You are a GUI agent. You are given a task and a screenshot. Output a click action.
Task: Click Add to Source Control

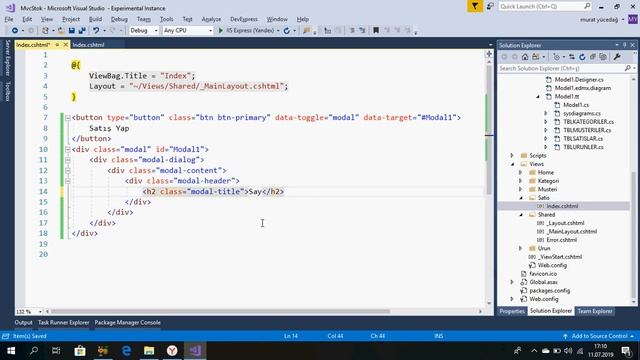coord(599,336)
